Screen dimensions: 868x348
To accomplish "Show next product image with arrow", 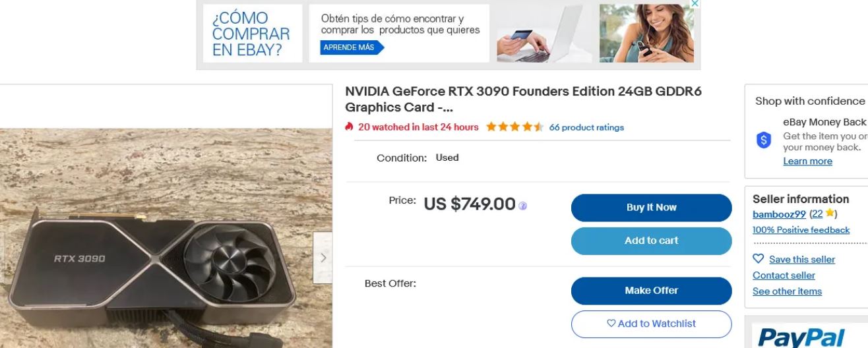I will pyautogui.click(x=323, y=258).
